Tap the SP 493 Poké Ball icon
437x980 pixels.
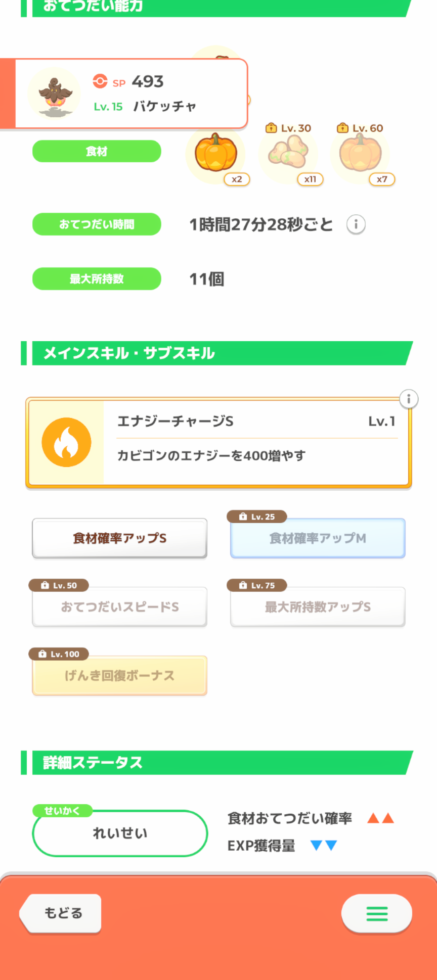(x=100, y=81)
